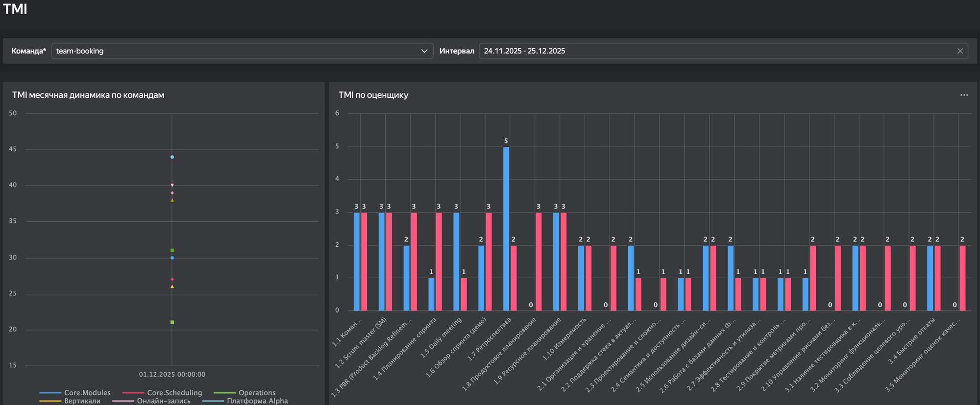
Task: Toggle the Core.Scheduling legend entry
Action: coord(174,393)
